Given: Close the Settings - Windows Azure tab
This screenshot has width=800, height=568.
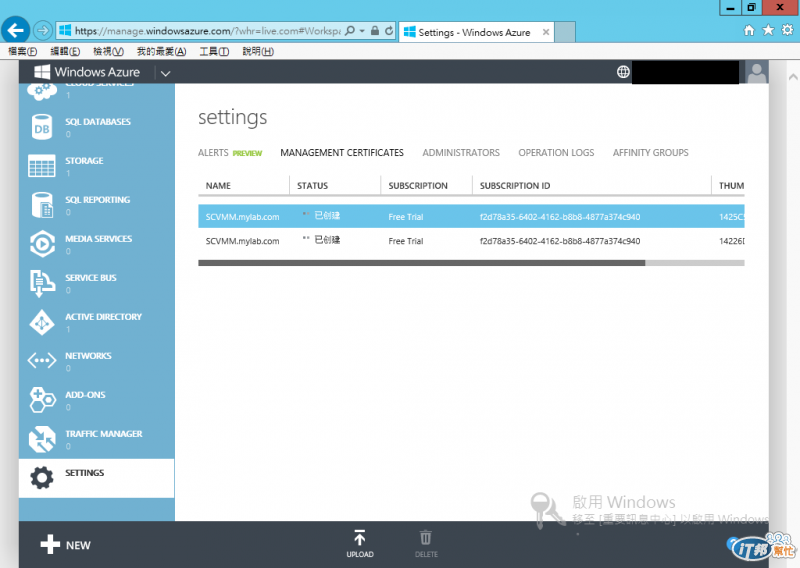Looking at the screenshot, I should pos(546,32).
